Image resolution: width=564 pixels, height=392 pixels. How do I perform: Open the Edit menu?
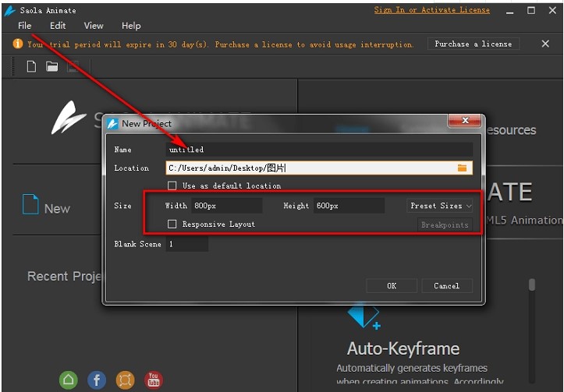coord(59,26)
